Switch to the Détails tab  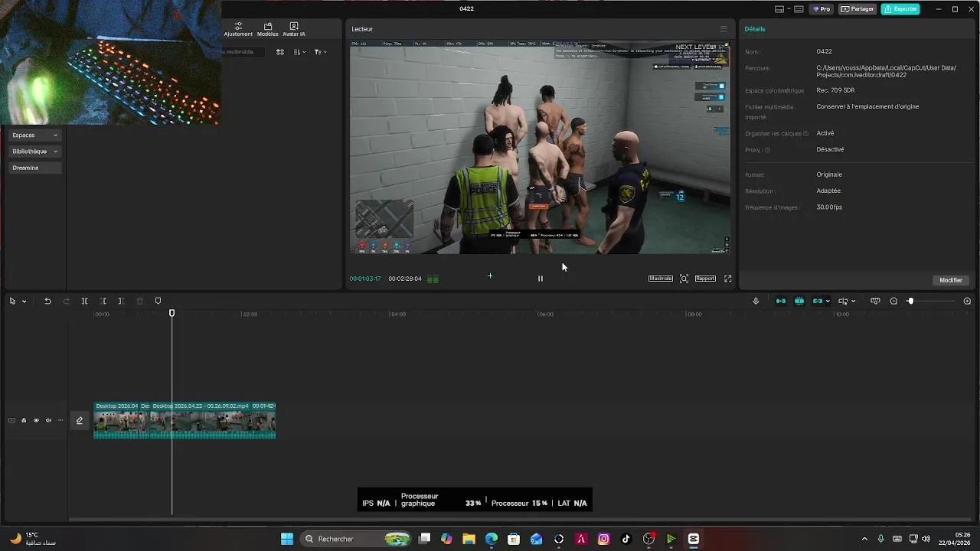[x=755, y=29]
